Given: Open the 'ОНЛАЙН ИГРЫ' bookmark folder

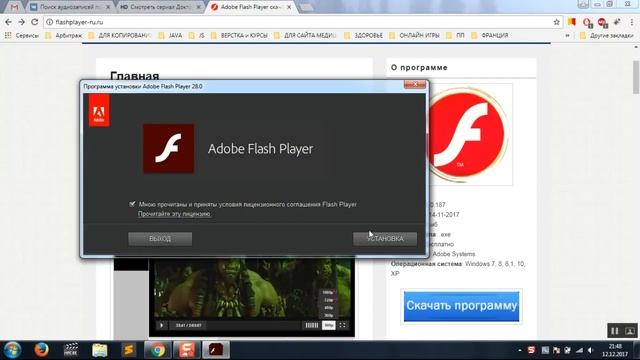Looking at the screenshot, I should click(x=414, y=36).
